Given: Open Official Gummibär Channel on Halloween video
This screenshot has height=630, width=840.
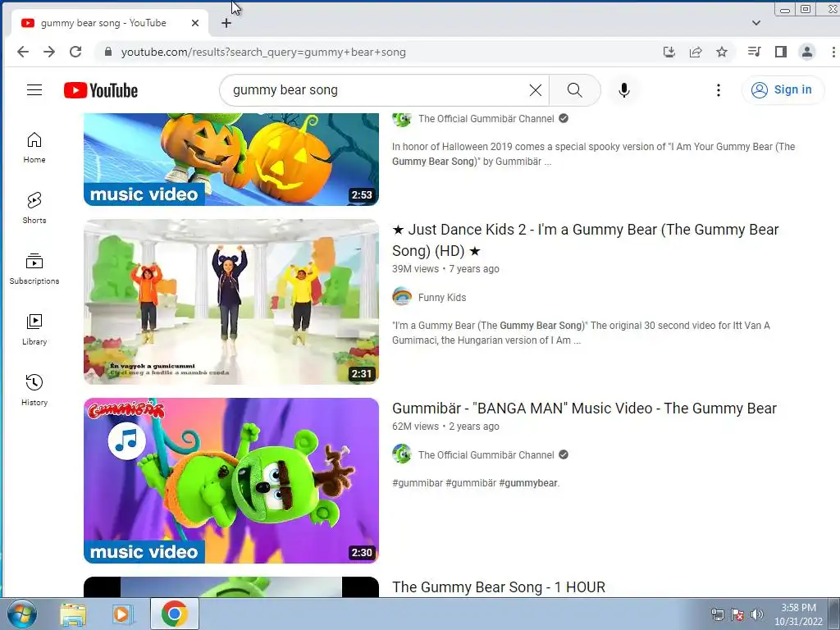Looking at the screenshot, I should pos(486,119).
